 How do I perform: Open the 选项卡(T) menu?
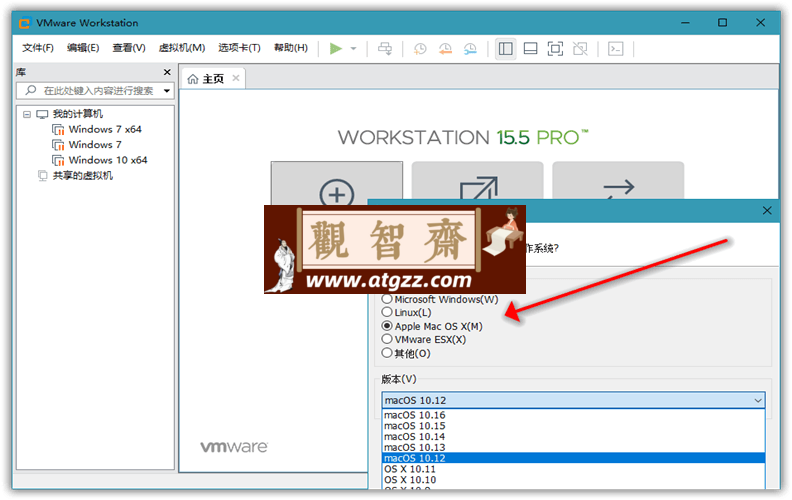239,48
